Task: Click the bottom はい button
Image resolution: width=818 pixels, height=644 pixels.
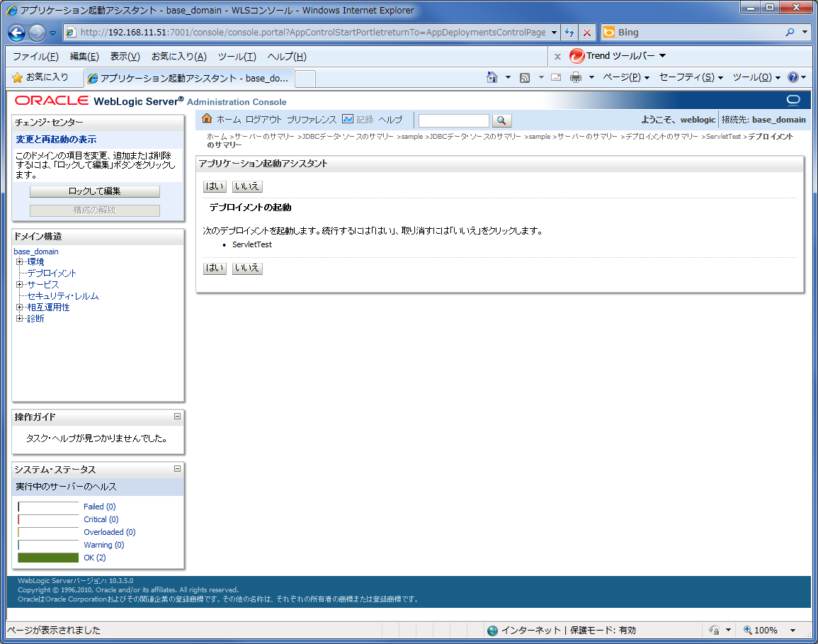Action: click(215, 269)
